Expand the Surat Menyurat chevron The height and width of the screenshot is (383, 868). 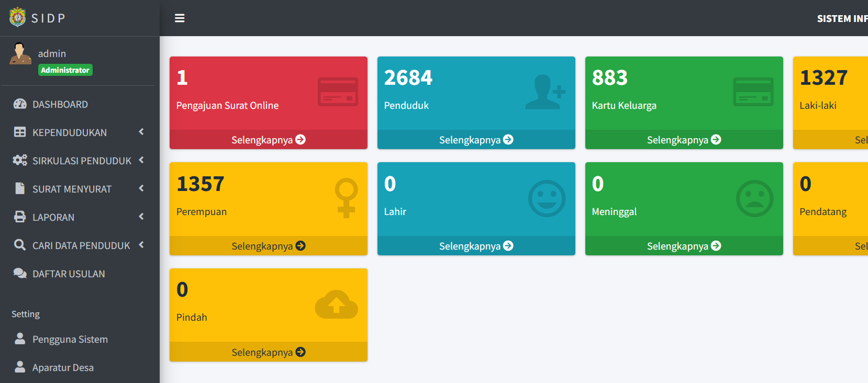(x=141, y=188)
